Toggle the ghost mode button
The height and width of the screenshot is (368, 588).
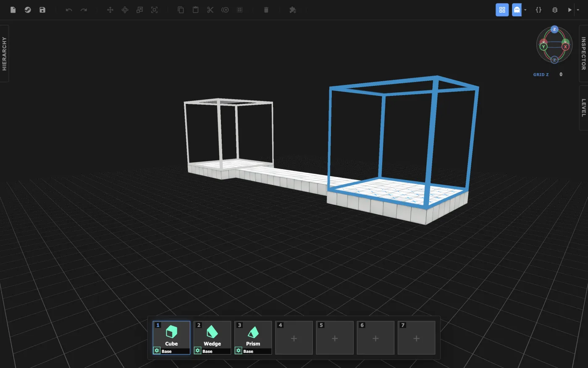click(x=517, y=10)
